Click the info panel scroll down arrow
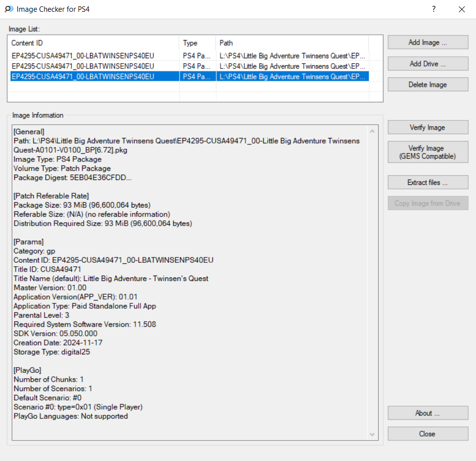The width and height of the screenshot is (476, 461). 372,435
